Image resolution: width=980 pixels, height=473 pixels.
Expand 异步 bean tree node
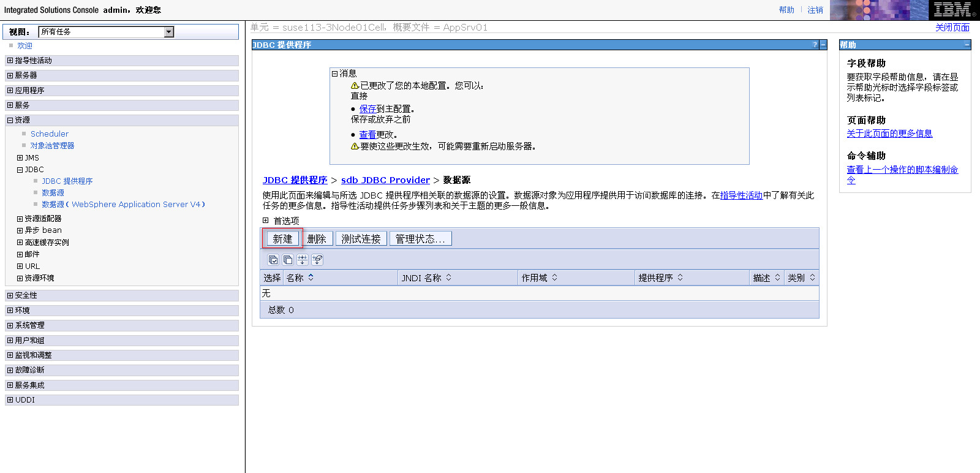[x=20, y=230]
